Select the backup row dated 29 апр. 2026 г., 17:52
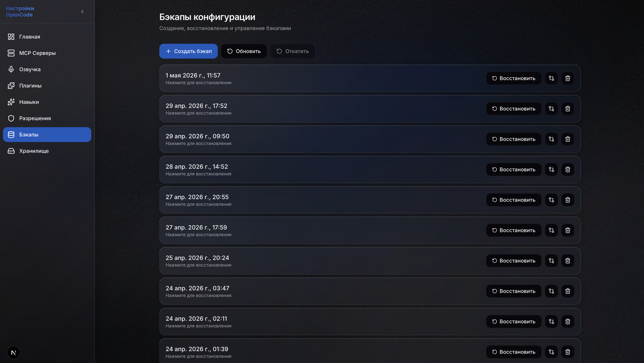 370,109
